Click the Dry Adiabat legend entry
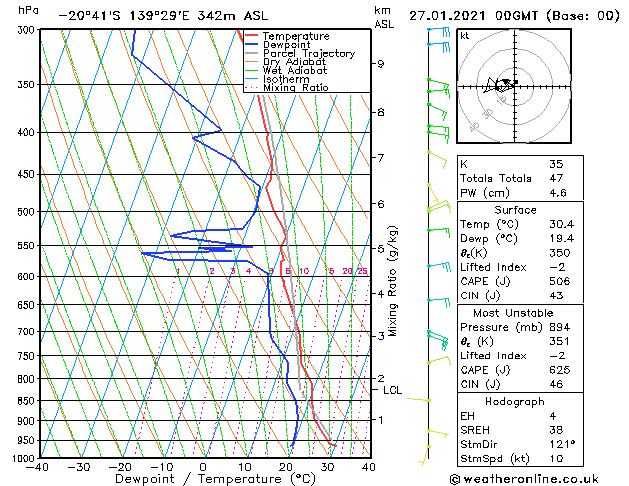Screen dimensions: 629x486 coord(286,62)
